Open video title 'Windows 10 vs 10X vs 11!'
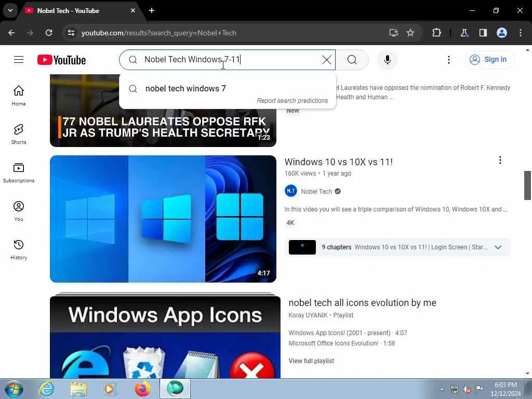Image resolution: width=532 pixels, height=399 pixels. (x=338, y=162)
